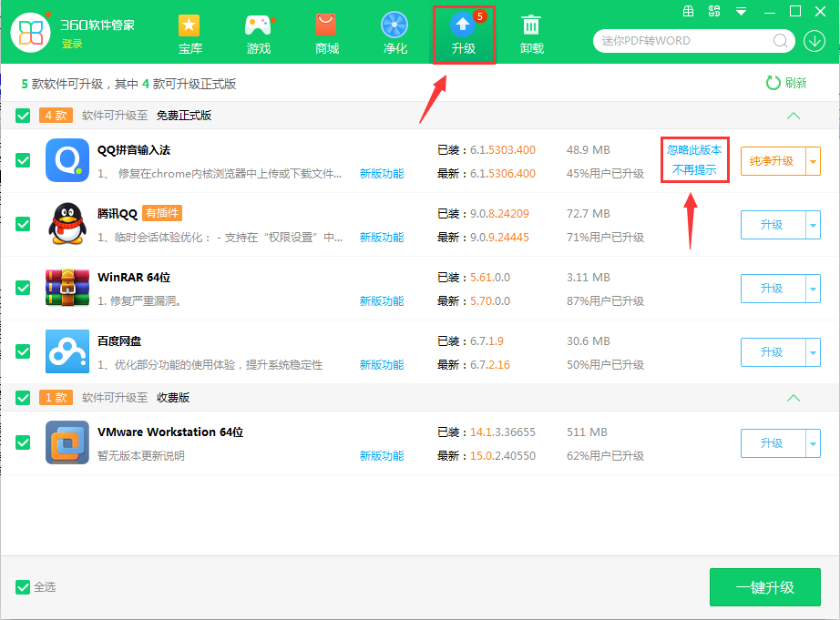Open the 净化 cleanup section
The image size is (840, 620).
pos(394,35)
